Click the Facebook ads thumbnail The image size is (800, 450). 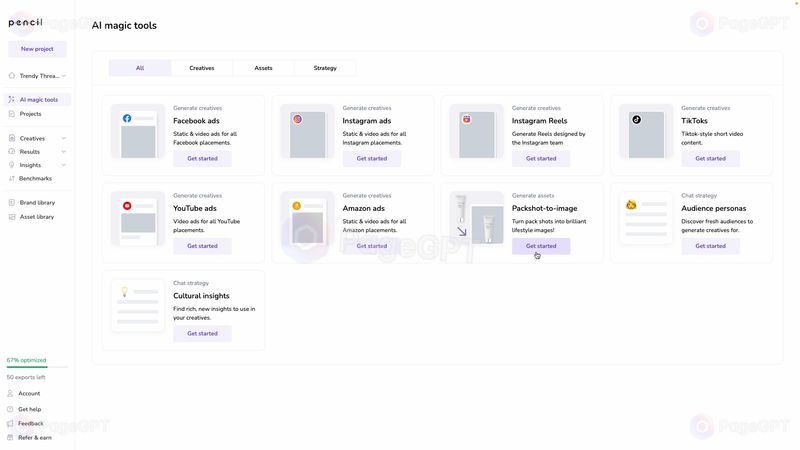[138, 132]
